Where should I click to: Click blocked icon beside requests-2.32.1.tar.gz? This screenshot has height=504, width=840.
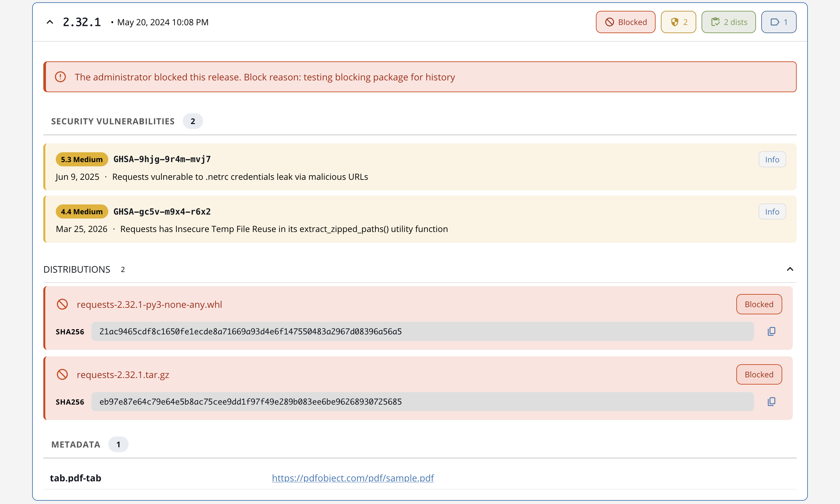pos(62,375)
